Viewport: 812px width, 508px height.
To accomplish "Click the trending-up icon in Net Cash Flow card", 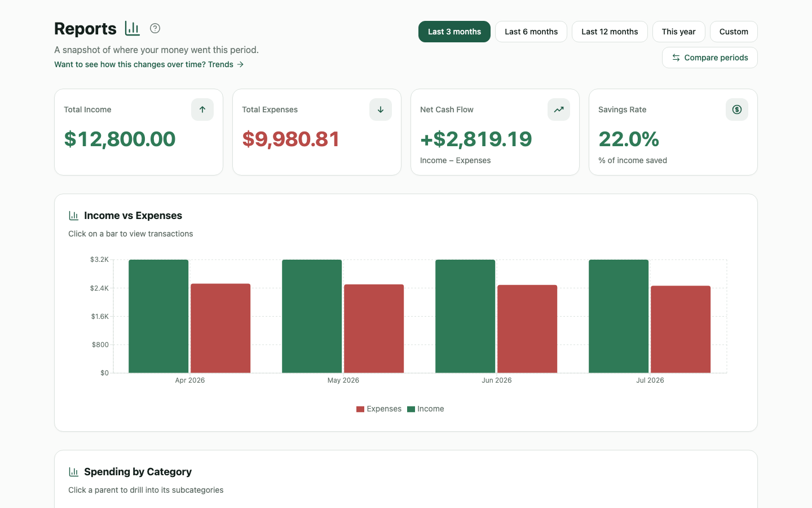I will [559, 110].
